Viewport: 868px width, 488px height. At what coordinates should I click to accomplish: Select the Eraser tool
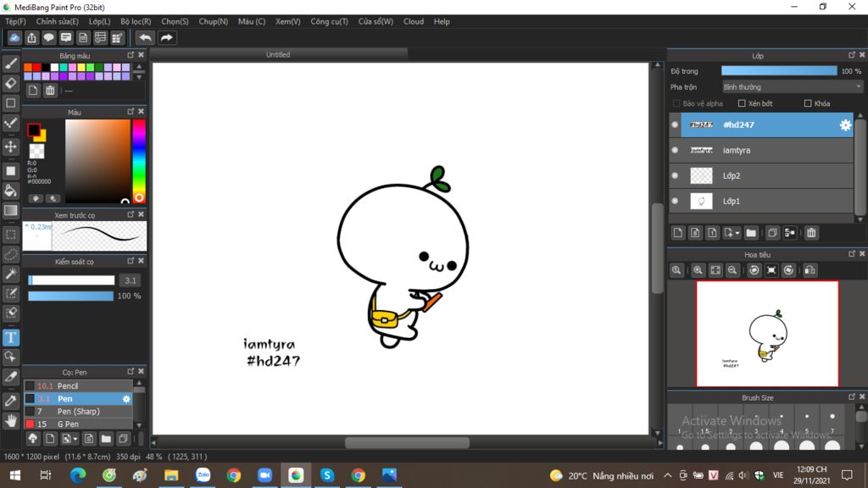pos(10,83)
